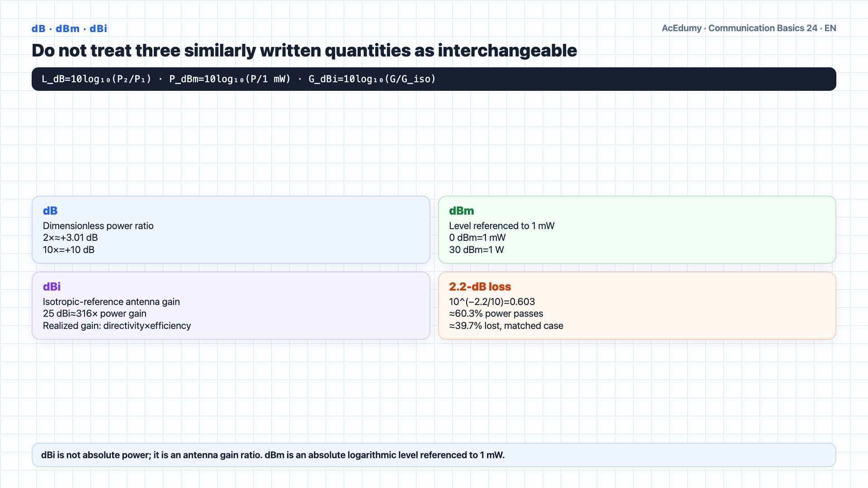868x488 pixels.
Task: Click 'Realized gain: directivity×efficiency' line
Action: click(117, 326)
